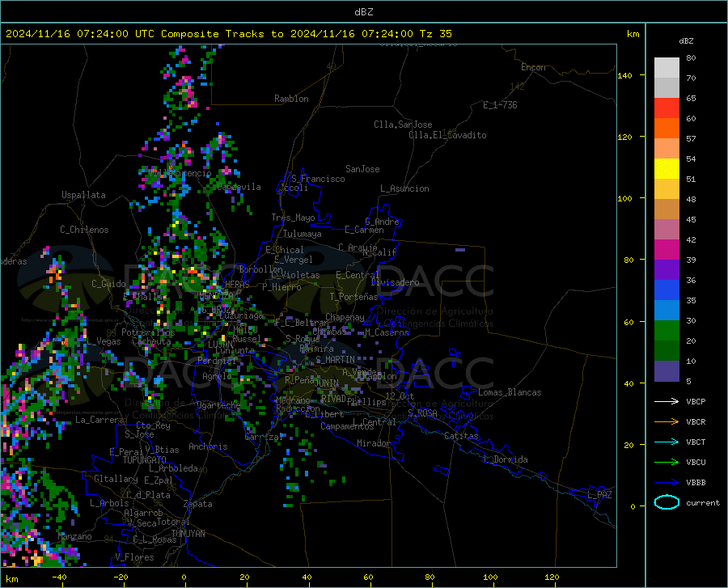Click the Ugarteche map label

(218, 405)
